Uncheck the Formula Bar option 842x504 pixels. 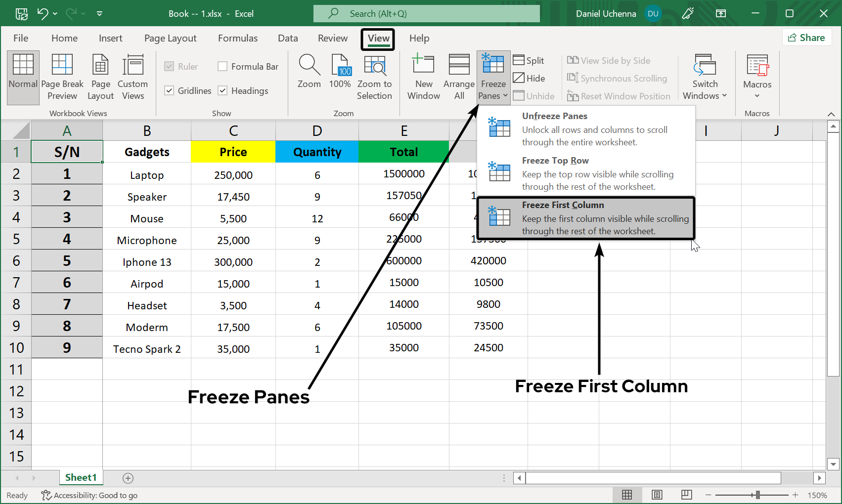tap(222, 66)
